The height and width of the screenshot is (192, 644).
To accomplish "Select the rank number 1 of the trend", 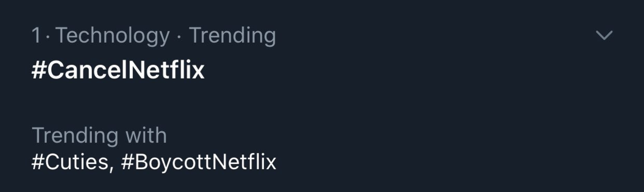I will (36, 35).
